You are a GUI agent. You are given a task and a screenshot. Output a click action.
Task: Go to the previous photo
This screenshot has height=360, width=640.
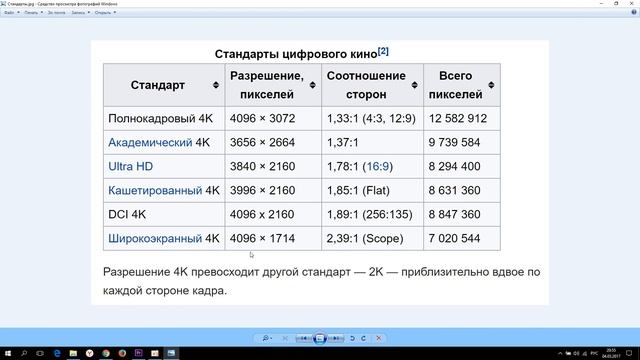tap(304, 338)
